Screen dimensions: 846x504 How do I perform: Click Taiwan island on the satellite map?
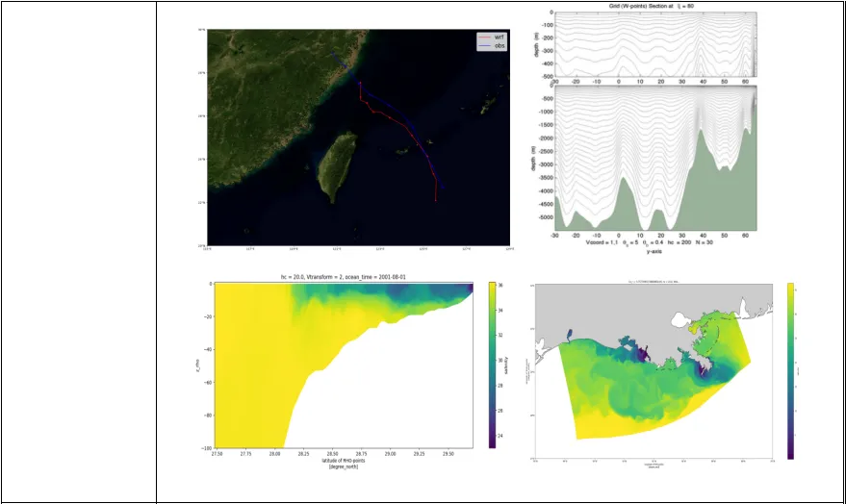[x=338, y=166]
